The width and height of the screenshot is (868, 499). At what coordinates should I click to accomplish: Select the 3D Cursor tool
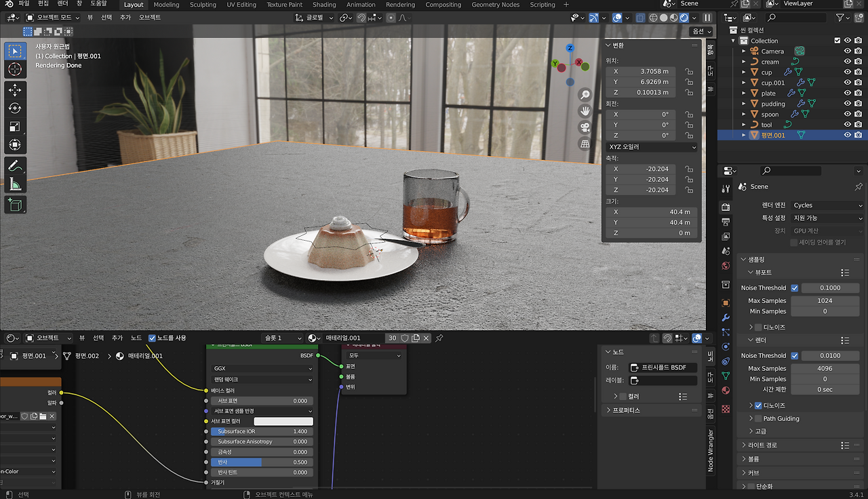tap(15, 69)
